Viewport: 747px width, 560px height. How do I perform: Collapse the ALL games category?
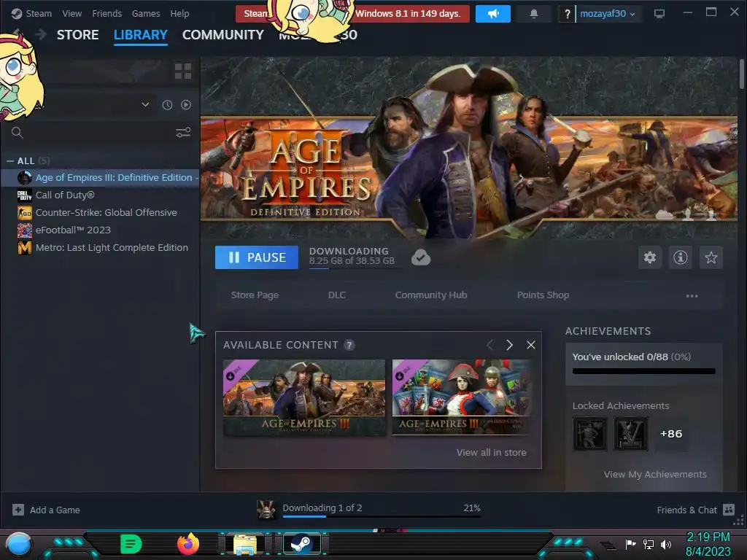pos(10,161)
